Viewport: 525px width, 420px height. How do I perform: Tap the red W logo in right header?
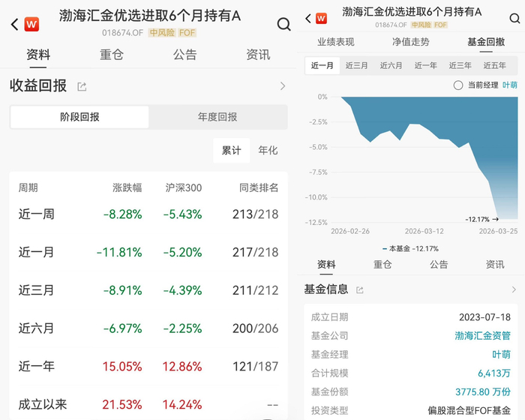321,18
